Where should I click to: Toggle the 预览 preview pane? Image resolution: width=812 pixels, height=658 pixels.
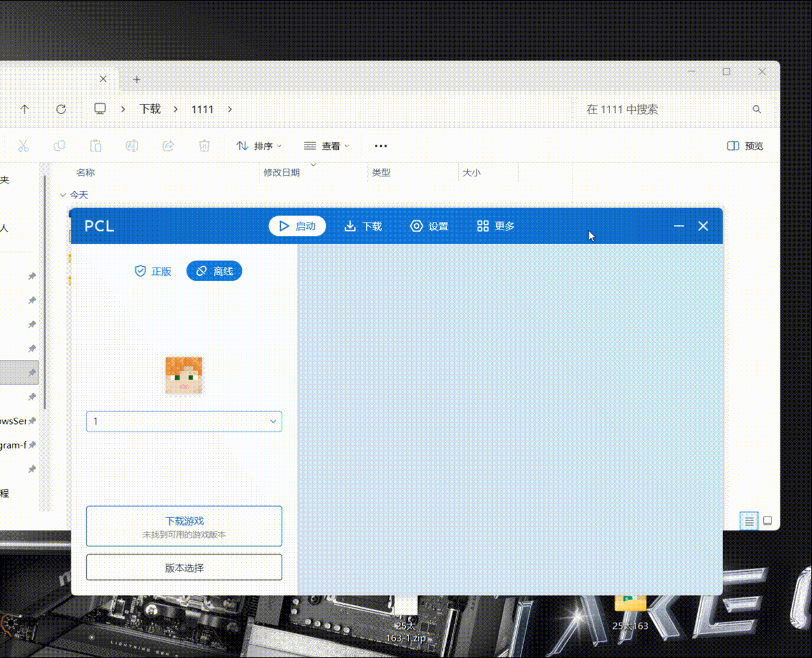coord(745,146)
